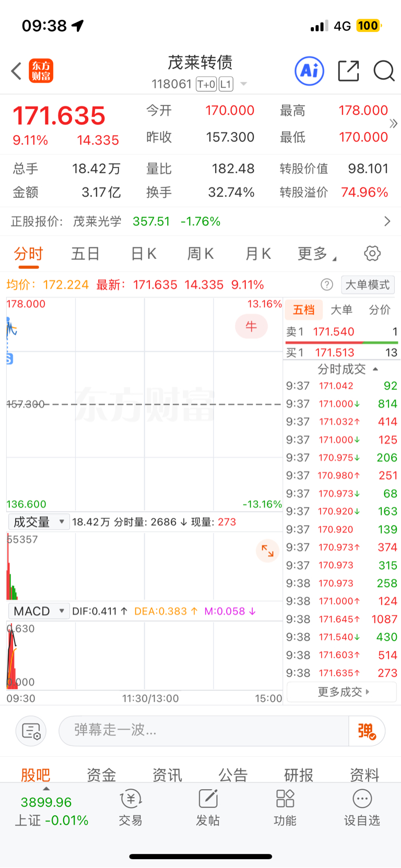Open the 资讯 tab
This screenshot has height=868, width=401.
167,775
